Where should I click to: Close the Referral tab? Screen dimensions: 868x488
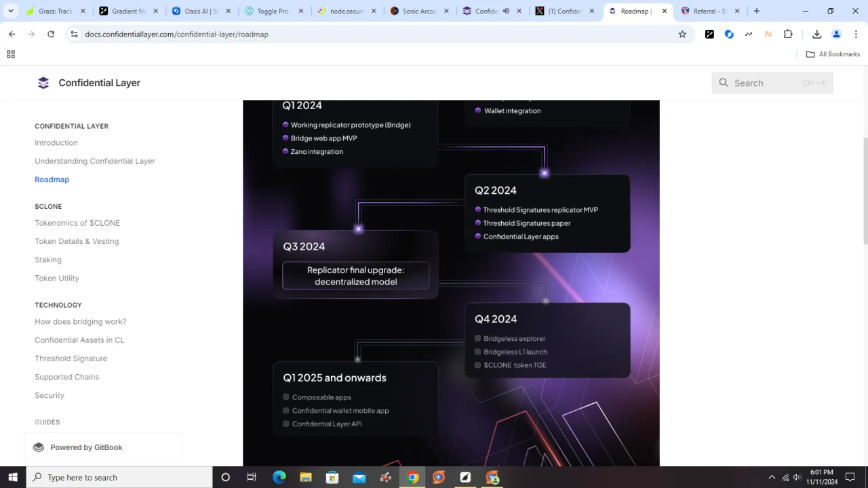[x=737, y=11]
